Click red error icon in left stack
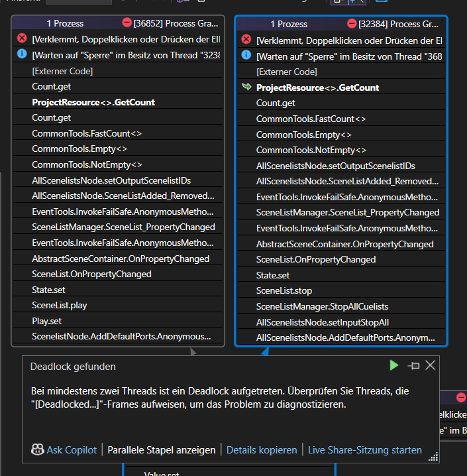 [22, 38]
